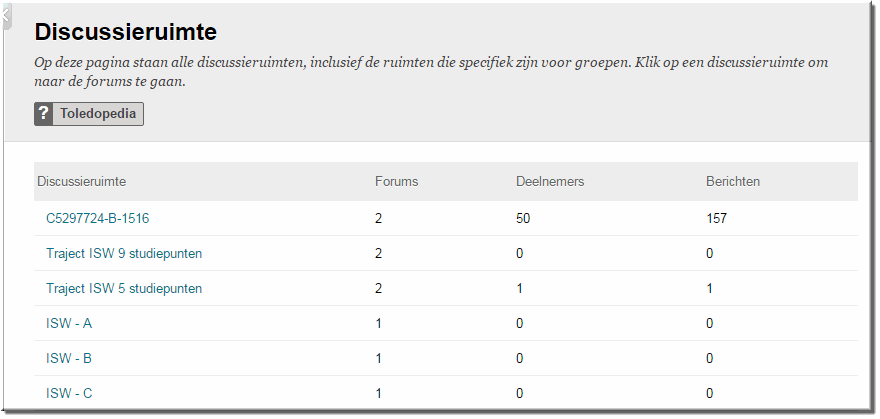Screen dimensions: 880x419
Task: Open the ISW - A discussion board
Action: (69, 323)
